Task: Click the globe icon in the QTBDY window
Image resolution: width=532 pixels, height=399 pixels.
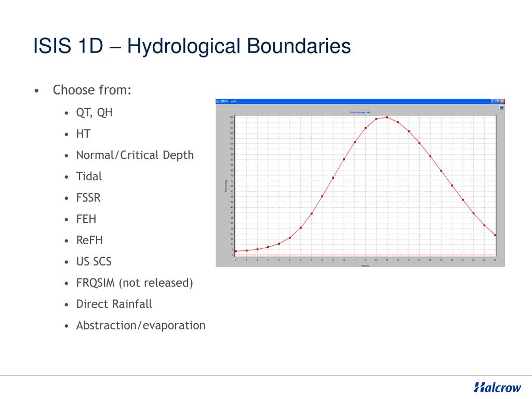Action: pyautogui.click(x=501, y=108)
